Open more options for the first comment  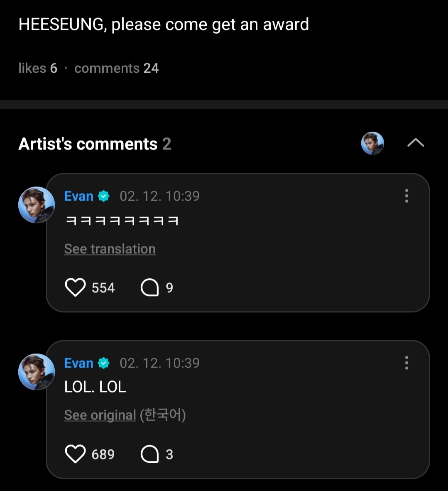click(x=406, y=196)
